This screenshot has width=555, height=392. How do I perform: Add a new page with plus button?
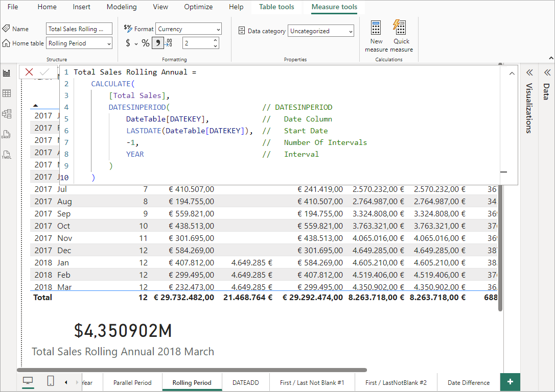(x=510, y=382)
